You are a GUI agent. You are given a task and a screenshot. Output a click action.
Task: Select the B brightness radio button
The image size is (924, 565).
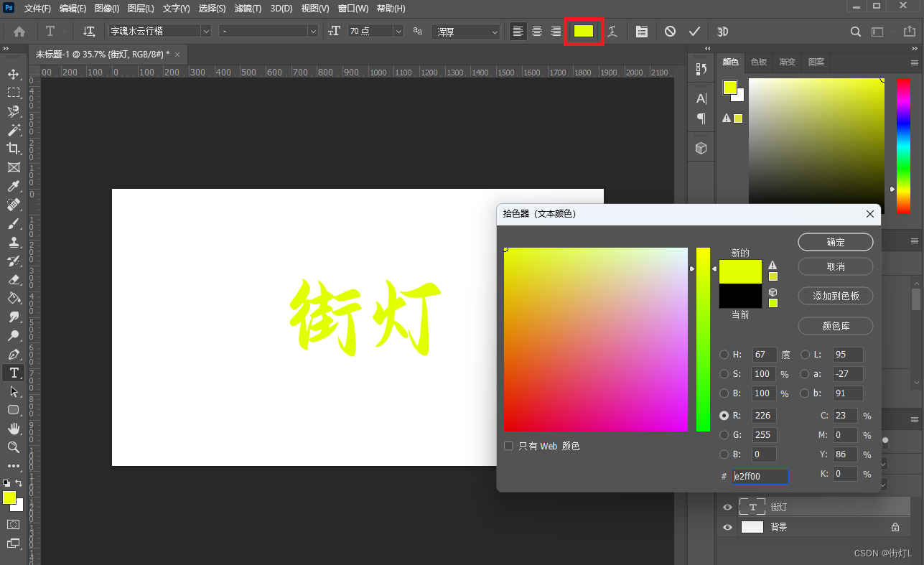724,393
